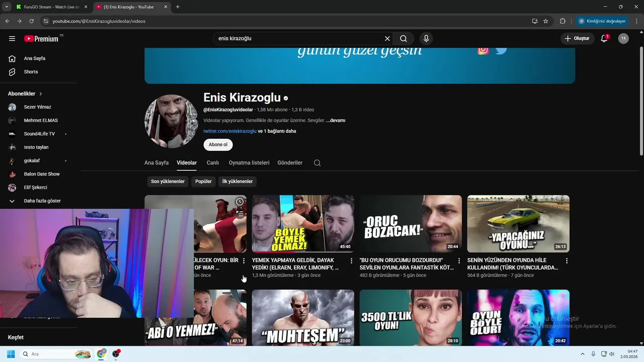Open more options for SENİN YÜZÜNDEN video
The width and height of the screenshot is (644, 362).
click(x=567, y=261)
